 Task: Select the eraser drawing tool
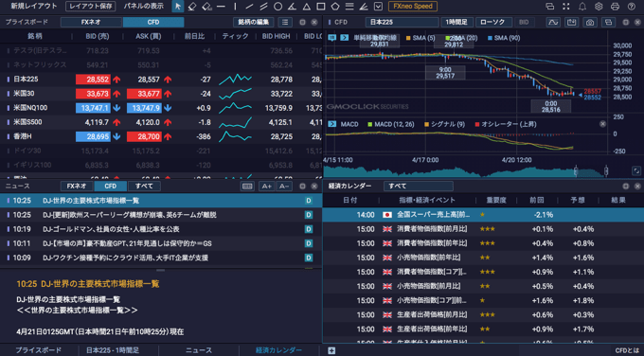tap(192, 7)
